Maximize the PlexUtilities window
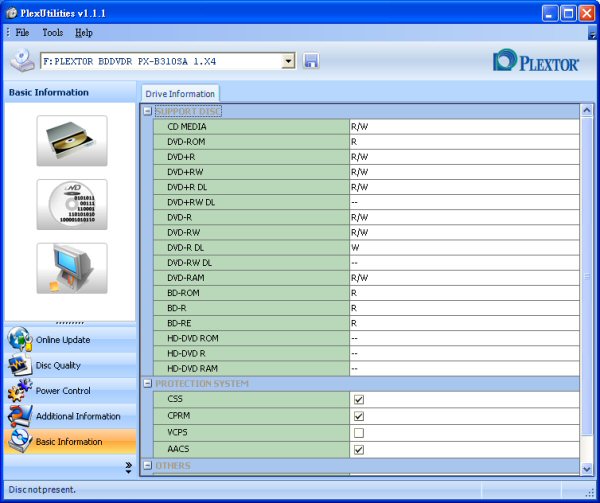Screen dimensions: 600x503 point(569,14)
